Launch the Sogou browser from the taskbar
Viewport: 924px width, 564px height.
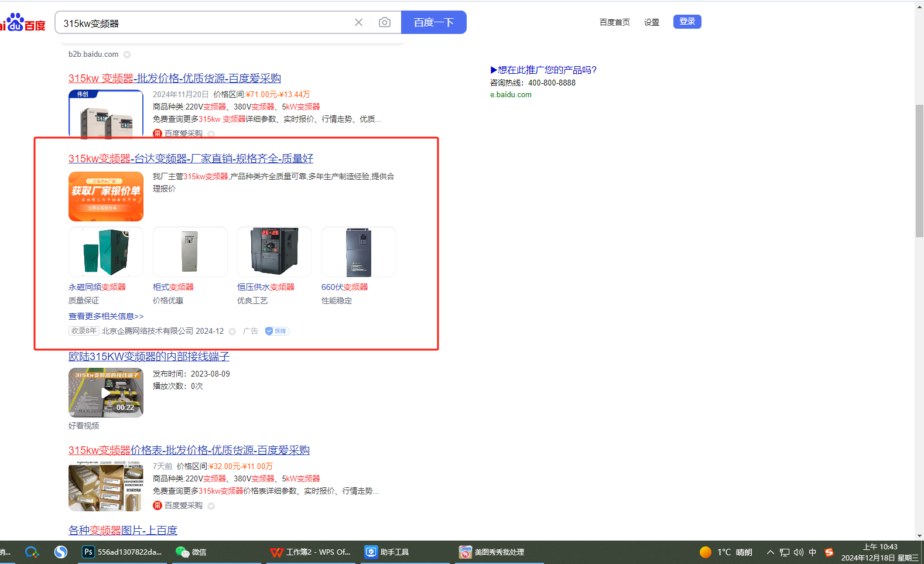coord(61,552)
